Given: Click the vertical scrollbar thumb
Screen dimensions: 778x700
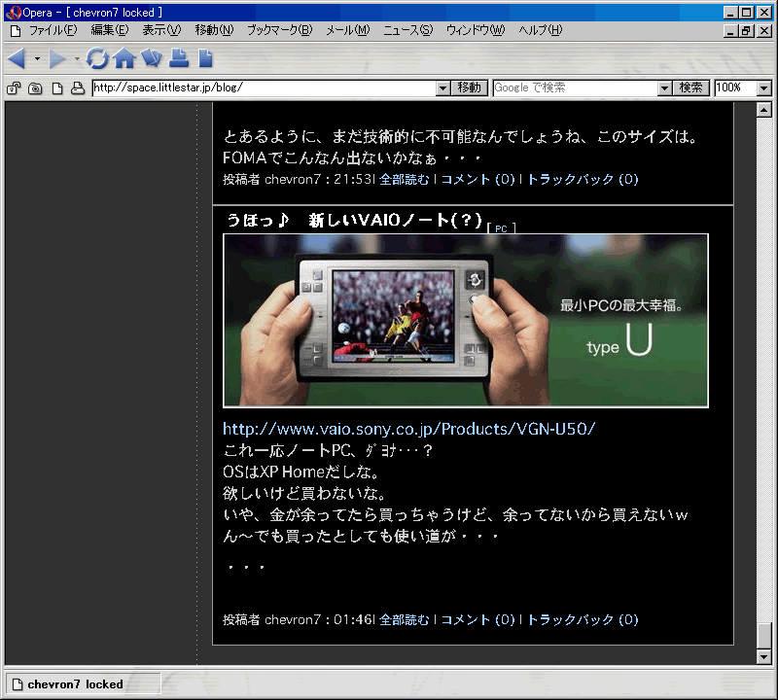Looking at the screenshot, I should tap(764, 636).
